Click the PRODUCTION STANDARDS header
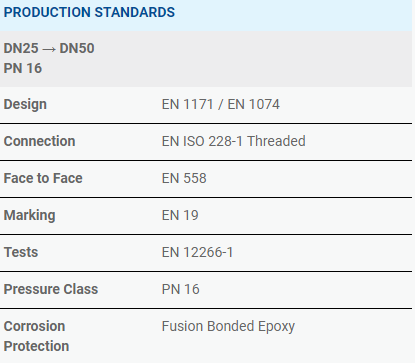415x363 pixels. [89, 12]
